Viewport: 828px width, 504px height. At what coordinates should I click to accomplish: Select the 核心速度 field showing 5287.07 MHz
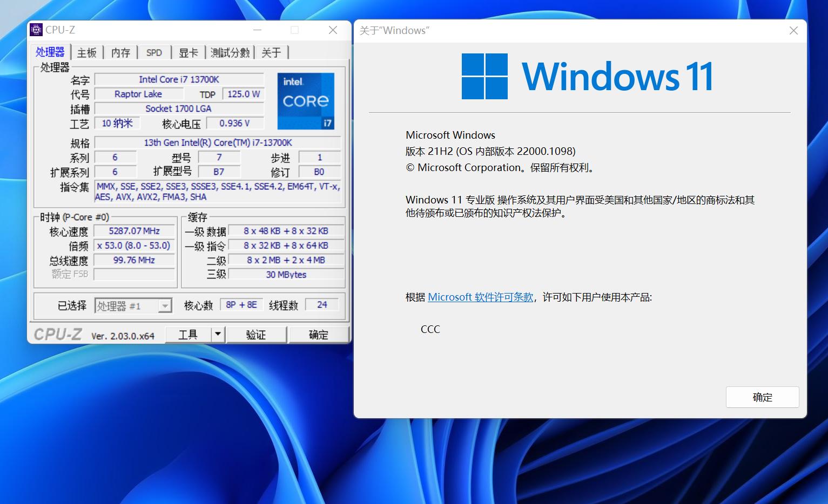point(133,230)
